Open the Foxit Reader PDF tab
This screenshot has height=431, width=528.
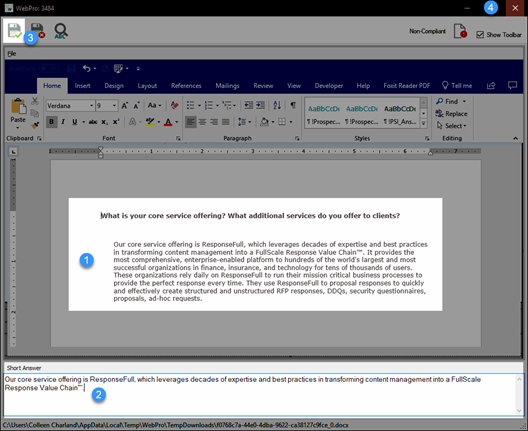point(406,86)
